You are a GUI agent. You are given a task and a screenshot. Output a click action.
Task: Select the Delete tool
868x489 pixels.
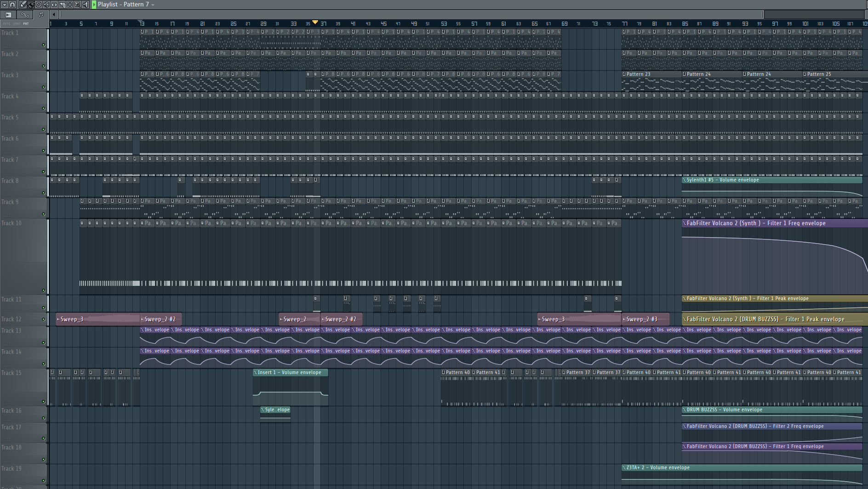coord(39,5)
